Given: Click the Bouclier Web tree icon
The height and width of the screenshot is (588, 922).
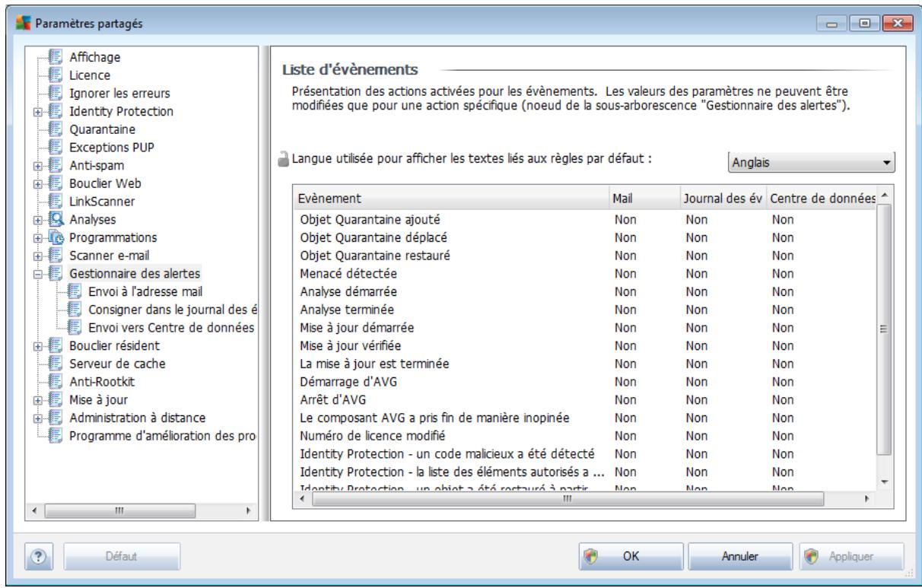Looking at the screenshot, I should click(x=53, y=184).
